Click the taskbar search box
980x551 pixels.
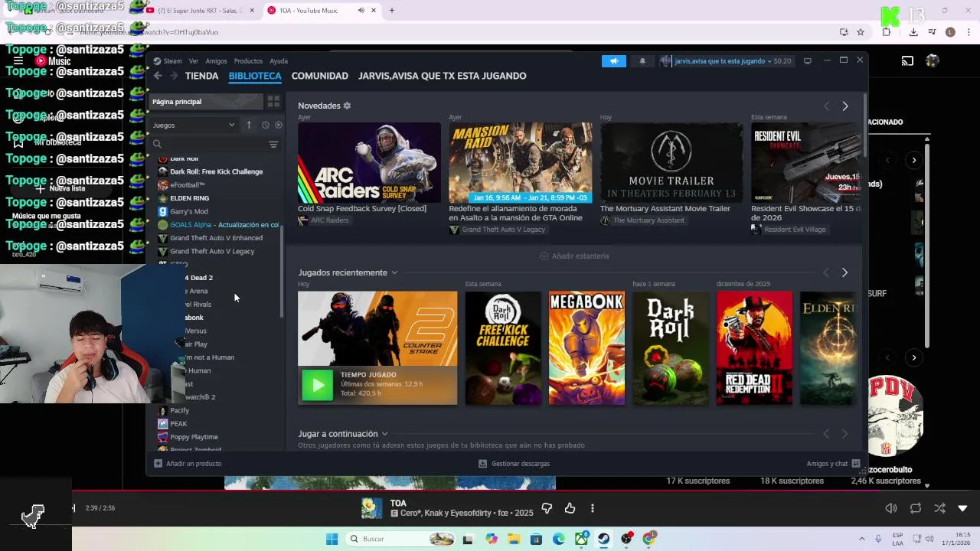[402, 539]
